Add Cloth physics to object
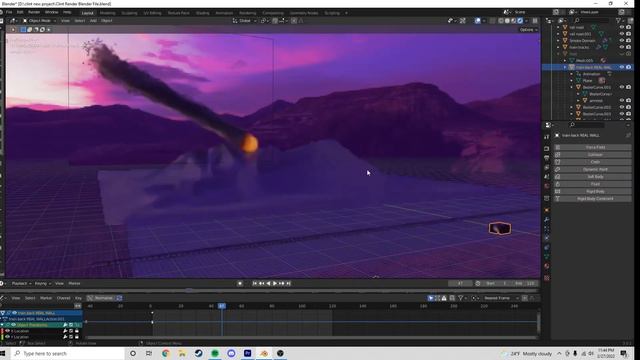Image resolution: width=640 pixels, height=360 pixels. point(593,162)
